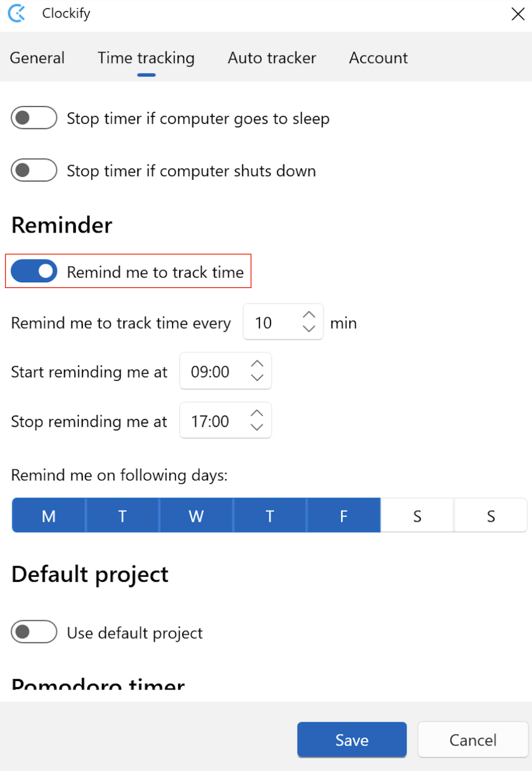Viewport: 532px width, 771px height.
Task: Deselect Monday as a reminder day
Action: tap(48, 515)
